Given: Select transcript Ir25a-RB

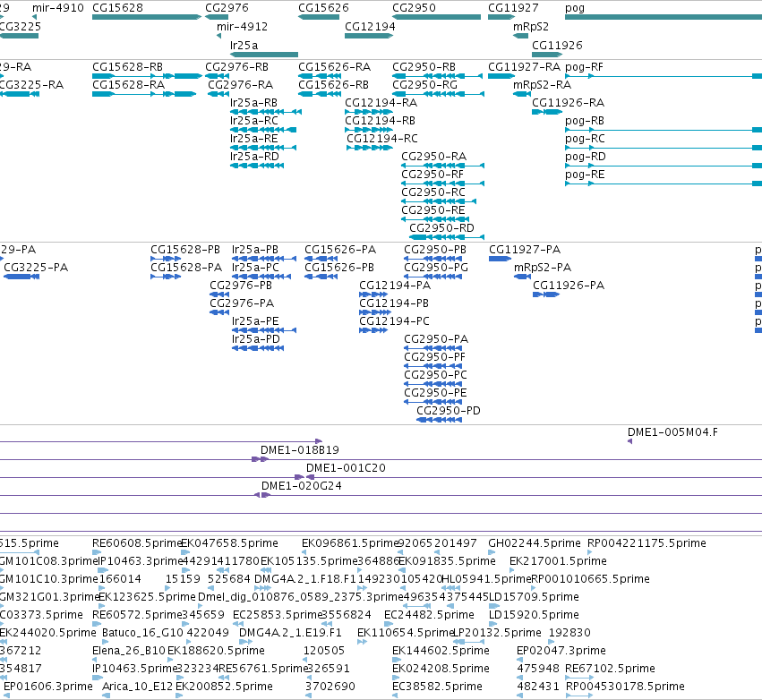Looking at the screenshot, I should point(266,112).
